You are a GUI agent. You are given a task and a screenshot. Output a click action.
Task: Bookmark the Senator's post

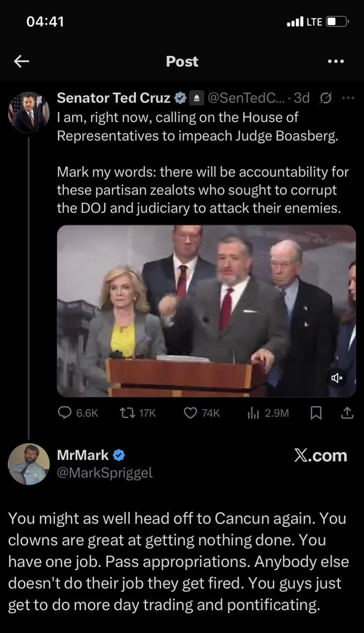(x=316, y=413)
